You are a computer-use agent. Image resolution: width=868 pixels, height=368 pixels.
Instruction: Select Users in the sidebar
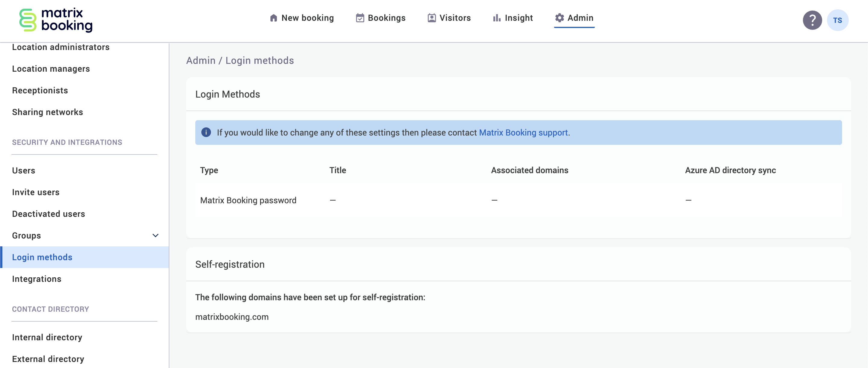pyautogui.click(x=23, y=170)
